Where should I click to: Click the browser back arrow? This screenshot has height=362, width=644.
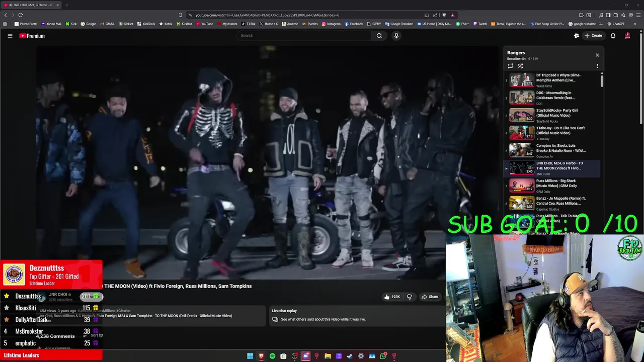pos(6,15)
